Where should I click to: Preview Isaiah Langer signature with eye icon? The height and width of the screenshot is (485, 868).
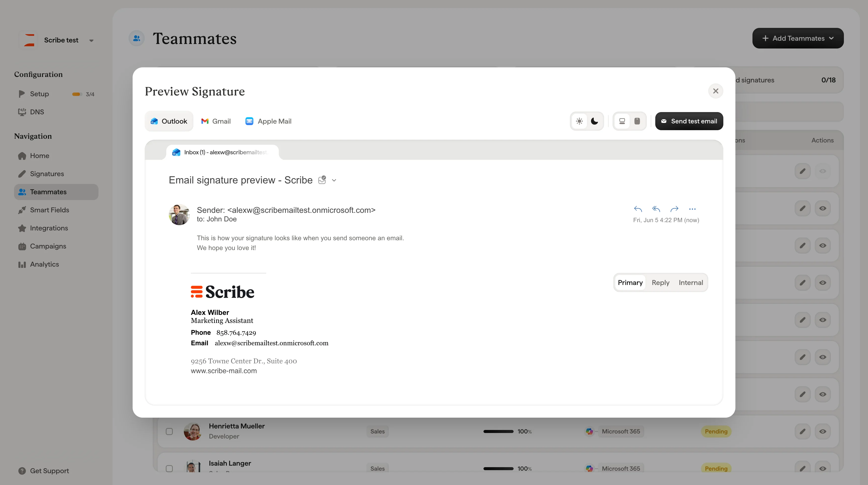pyautogui.click(x=823, y=468)
